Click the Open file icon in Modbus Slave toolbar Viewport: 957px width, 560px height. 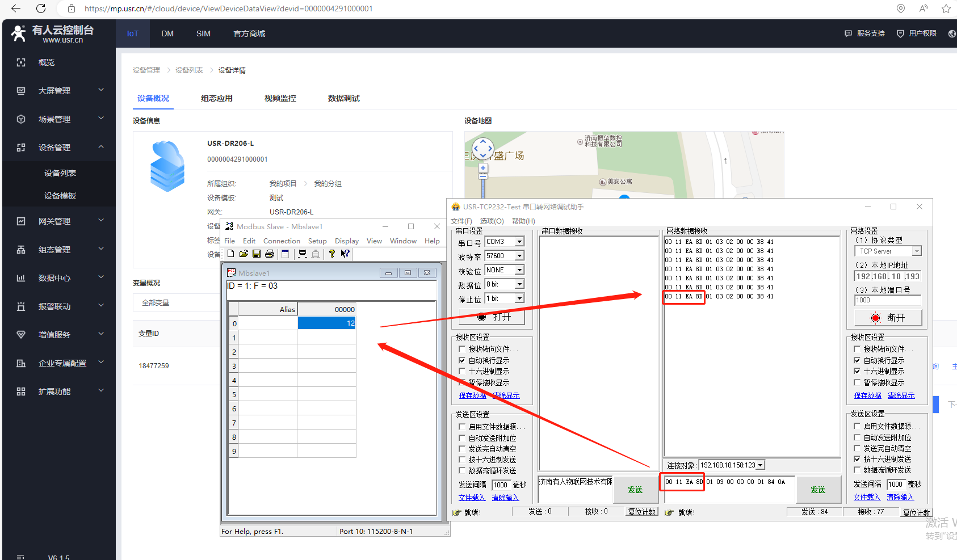(x=244, y=254)
